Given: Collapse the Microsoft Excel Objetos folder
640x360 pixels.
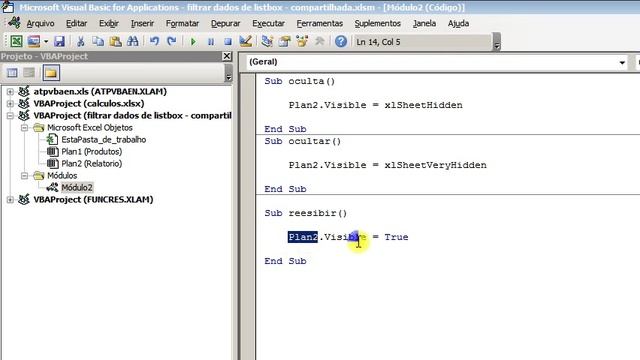Looking at the screenshot, I should coord(24,128).
